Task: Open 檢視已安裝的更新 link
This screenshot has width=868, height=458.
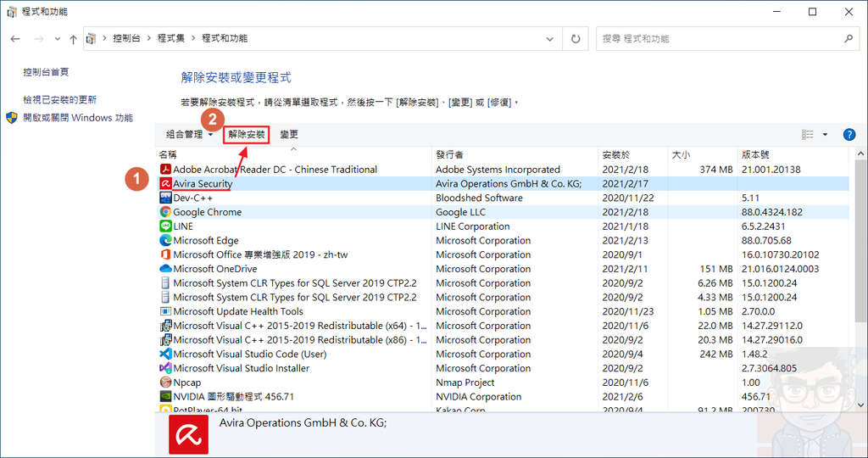Action: (x=60, y=100)
